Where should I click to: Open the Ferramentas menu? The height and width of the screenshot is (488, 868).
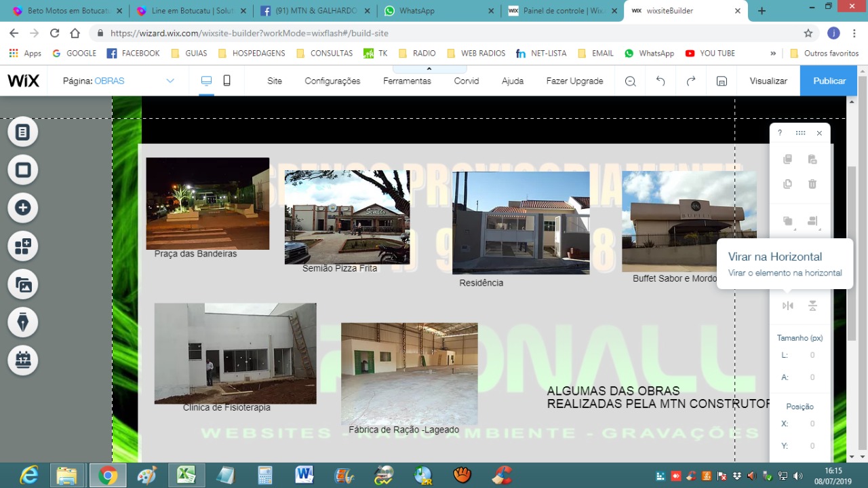407,81
